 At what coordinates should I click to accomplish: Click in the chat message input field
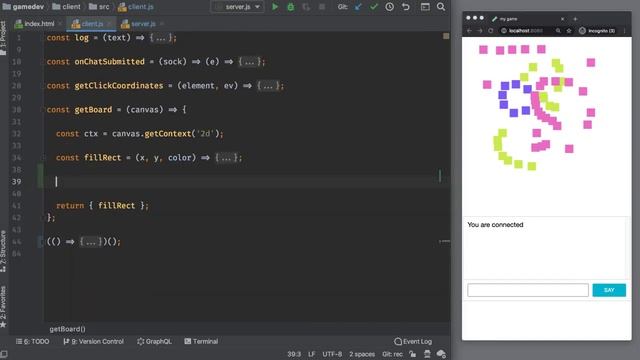point(528,290)
